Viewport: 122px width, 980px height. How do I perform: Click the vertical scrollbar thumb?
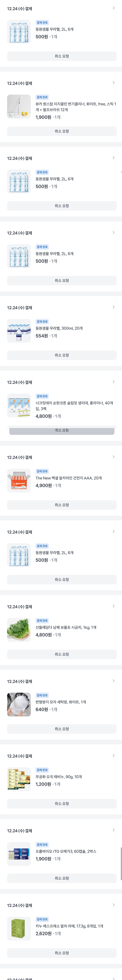[121, 864]
